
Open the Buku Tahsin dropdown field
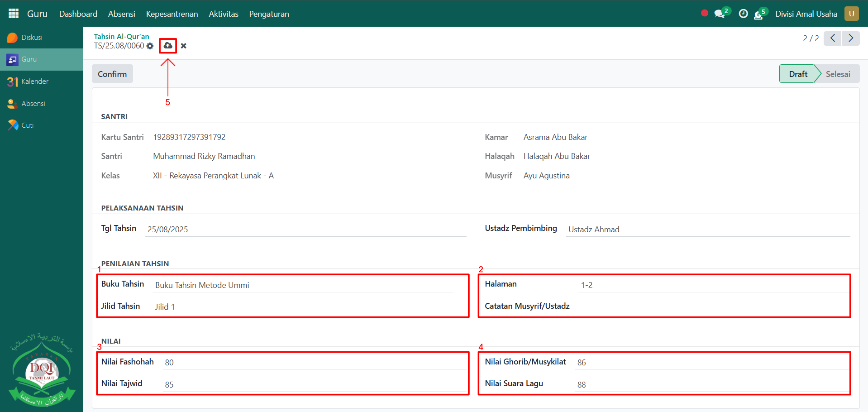tap(303, 285)
